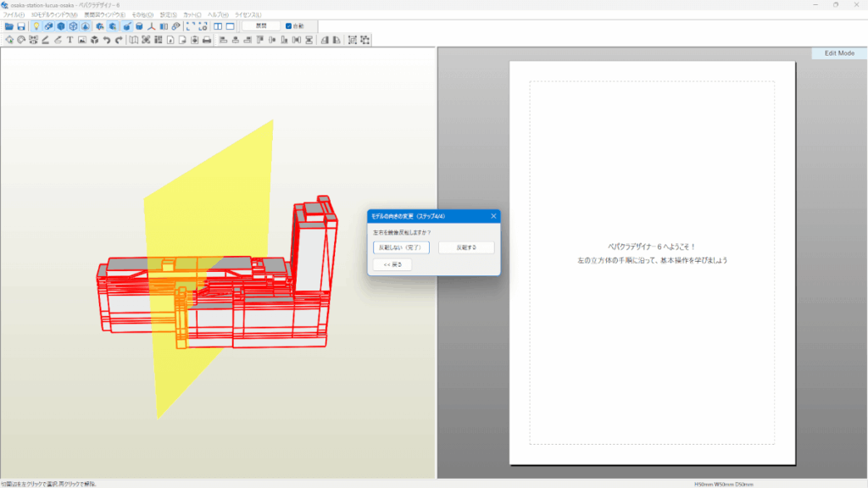Click the 3D box icon beside image tool
868x488 pixels.
(x=94, y=40)
